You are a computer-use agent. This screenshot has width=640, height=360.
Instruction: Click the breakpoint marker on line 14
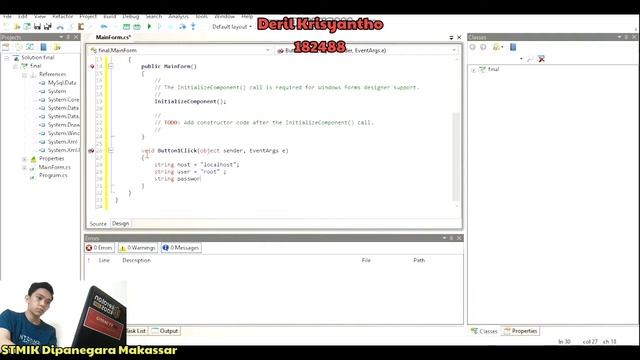click(91, 66)
